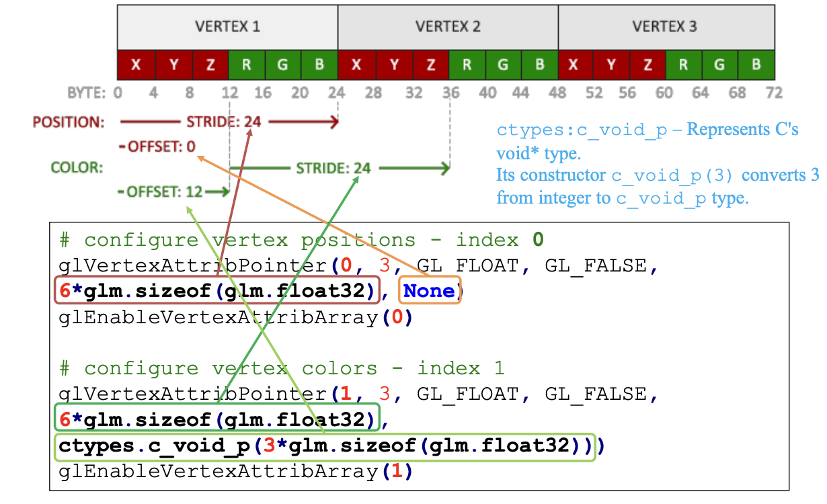827x504 pixels.
Task: Collapse the ctypes.c_void_p highlighted expression
Action: click(x=323, y=446)
